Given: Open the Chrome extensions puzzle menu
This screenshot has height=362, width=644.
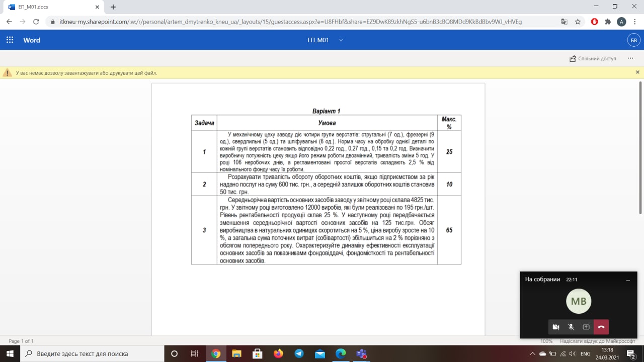Looking at the screenshot, I should [x=608, y=22].
